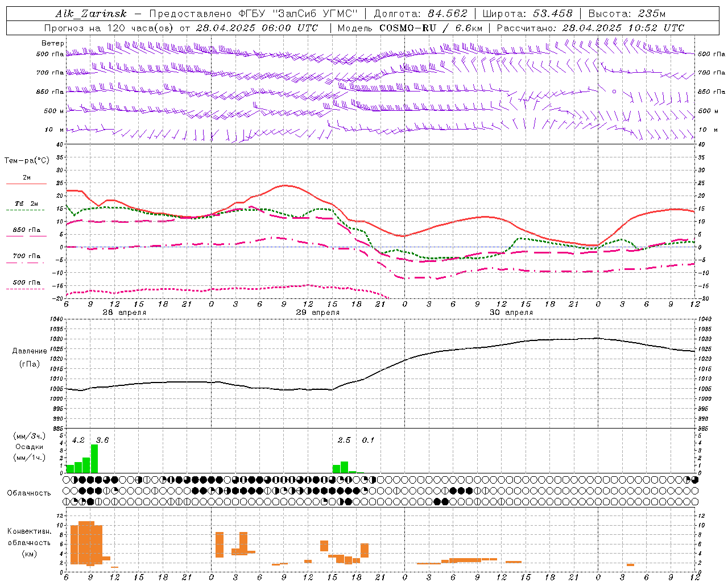The image size is (728, 582).
Task: Click the "2.5" precipitation total value
Action: (344, 440)
